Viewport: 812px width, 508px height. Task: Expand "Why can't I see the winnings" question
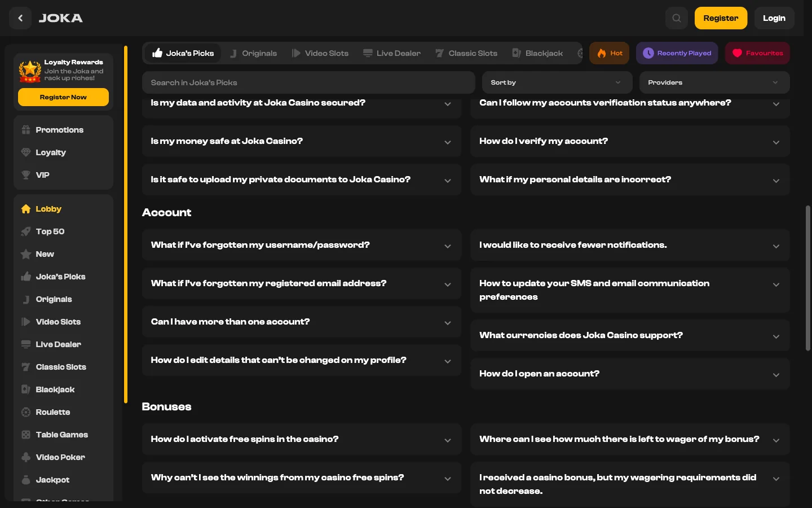tap(302, 478)
